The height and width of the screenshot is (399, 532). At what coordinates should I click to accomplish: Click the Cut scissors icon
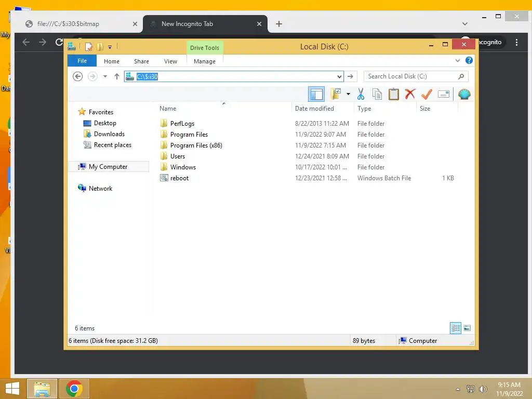pos(361,94)
